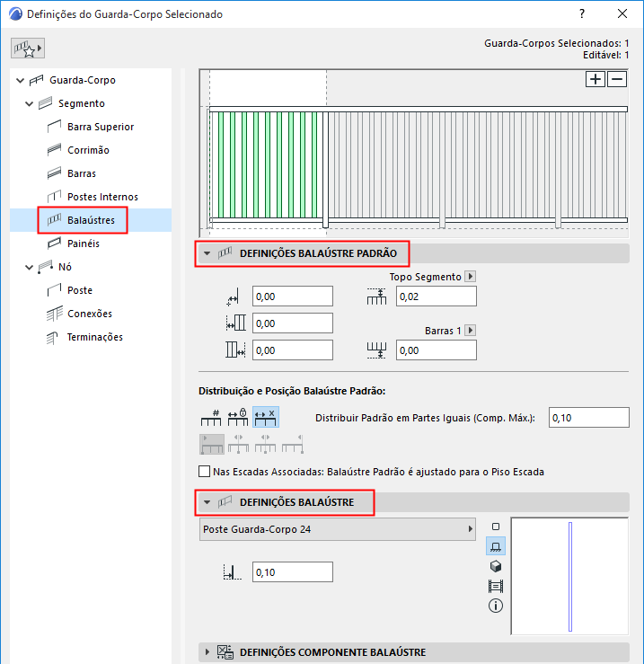Collapse the Guarda-Corpo tree node
Viewport: 644px width, 664px height.
(20, 80)
